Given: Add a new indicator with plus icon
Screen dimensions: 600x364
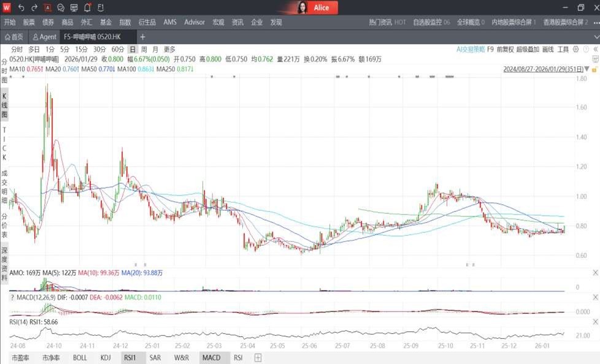Looking at the screenshot, I should click(258, 358).
